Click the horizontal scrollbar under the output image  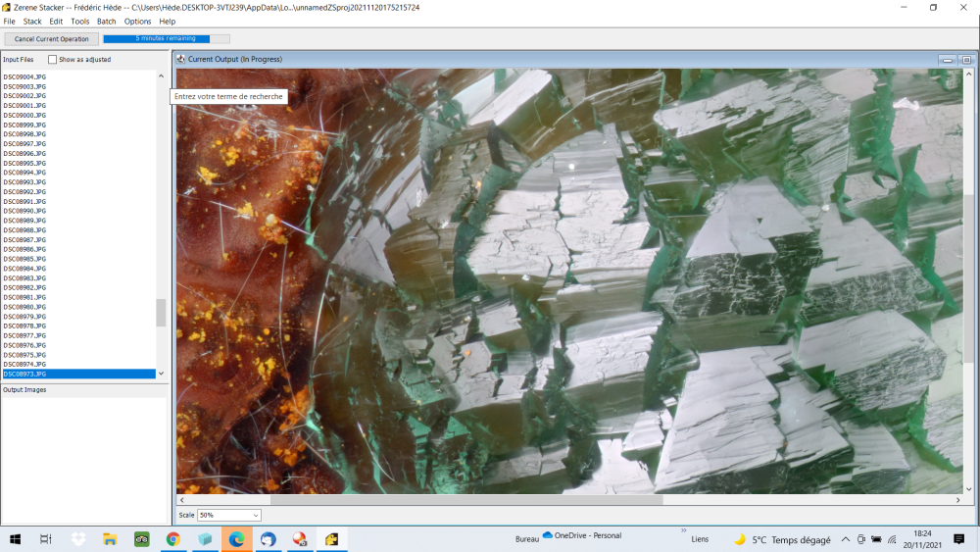465,500
